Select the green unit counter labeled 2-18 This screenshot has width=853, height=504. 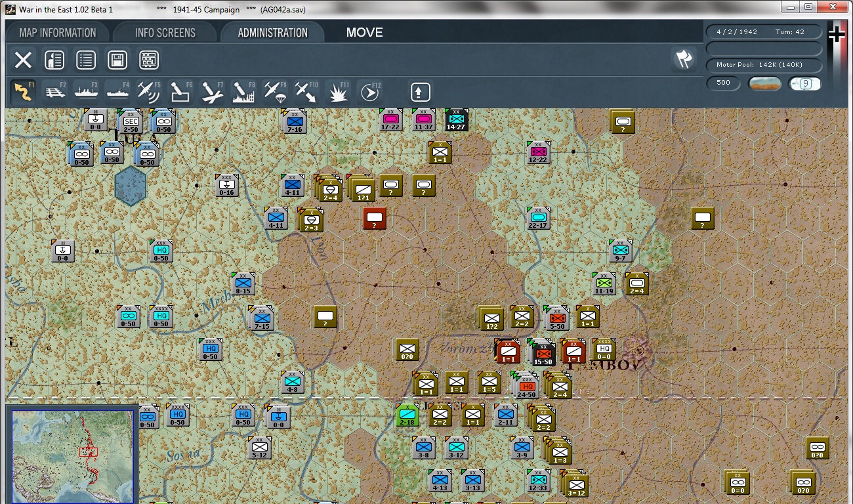[407, 415]
